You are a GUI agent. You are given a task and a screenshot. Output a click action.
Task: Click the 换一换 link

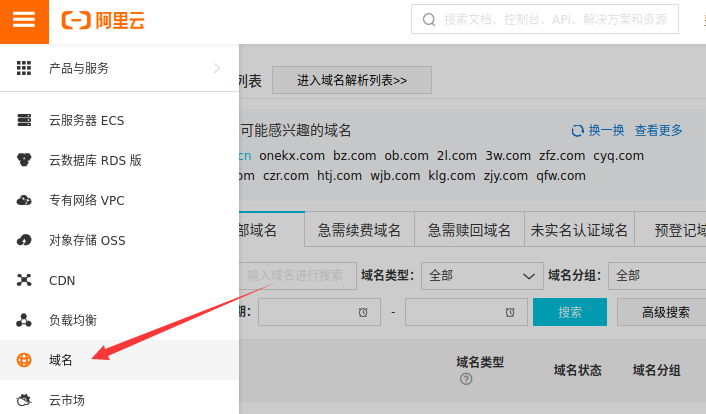[606, 131]
